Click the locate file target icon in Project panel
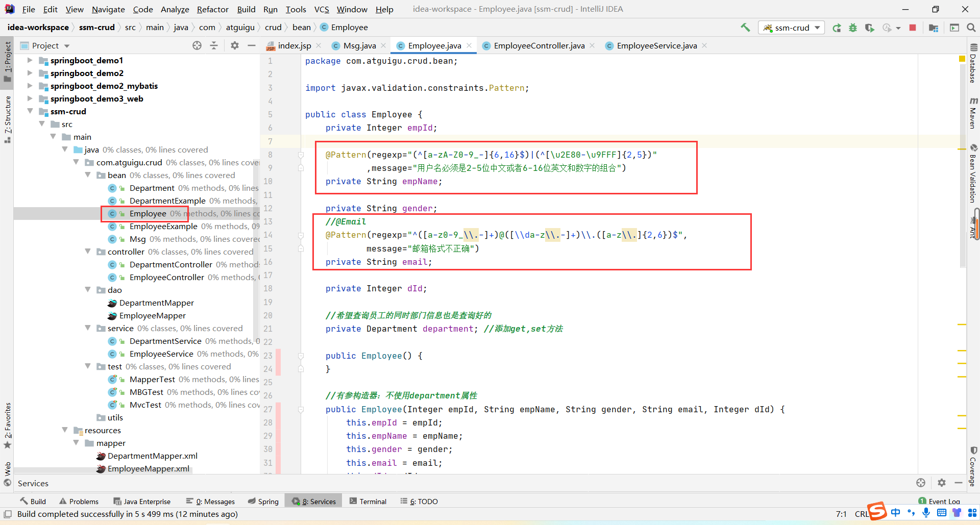Screen dimensions: 980x525 (x=197, y=45)
